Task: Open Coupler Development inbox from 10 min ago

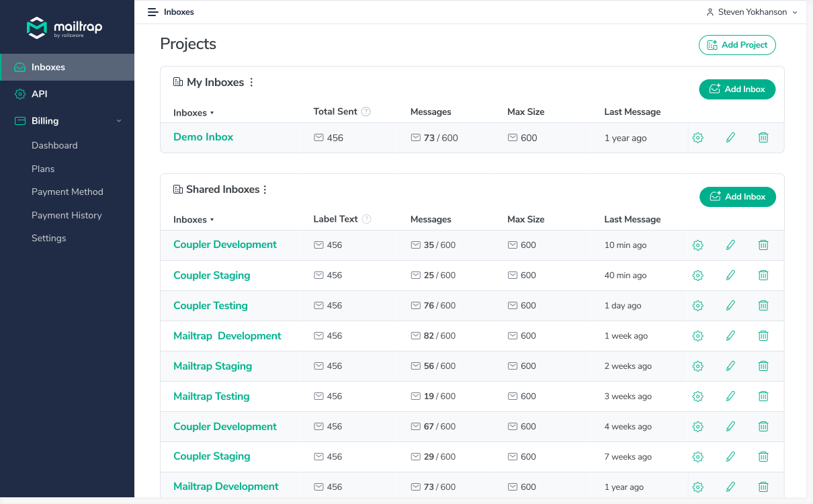Action: pos(225,245)
